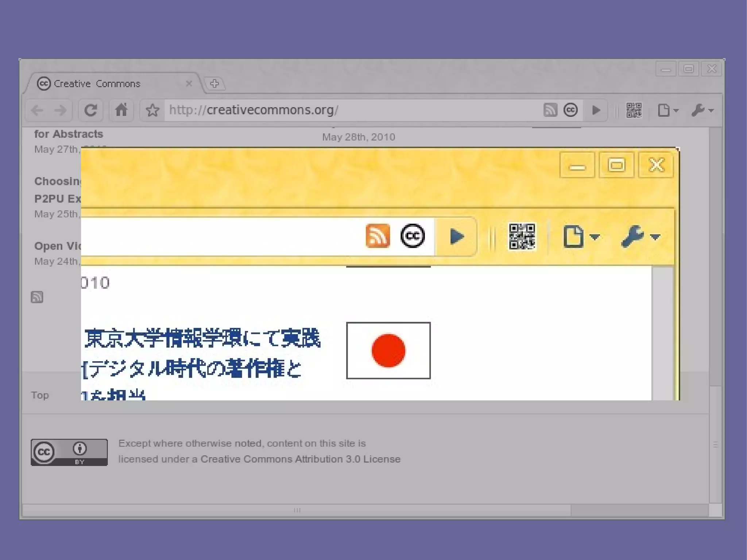Bookmark page with the star icon
Screen dimensions: 747x560
click(152, 110)
